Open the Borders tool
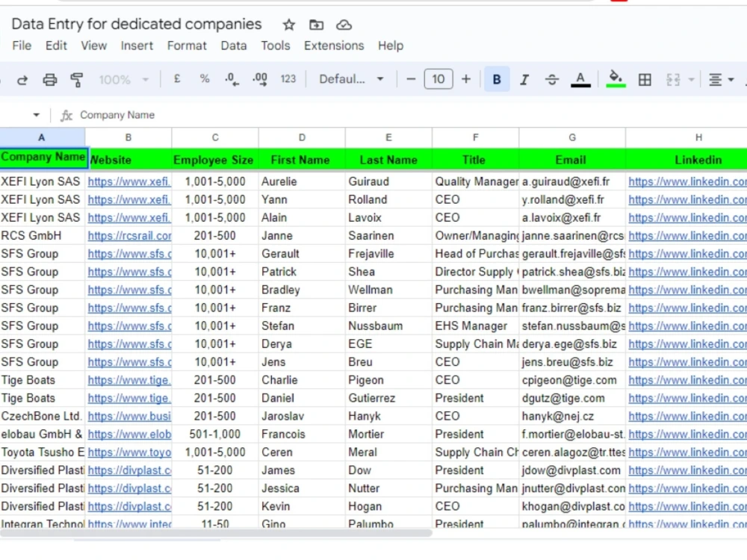This screenshot has height=560, width=747. click(645, 79)
